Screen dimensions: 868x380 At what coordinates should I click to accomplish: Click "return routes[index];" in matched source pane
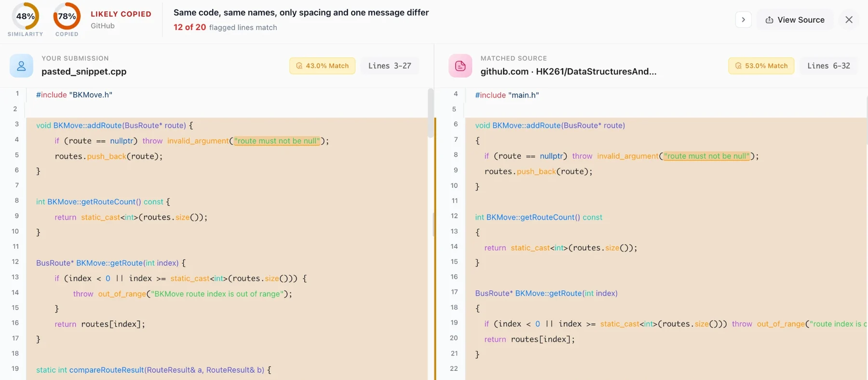(529, 339)
